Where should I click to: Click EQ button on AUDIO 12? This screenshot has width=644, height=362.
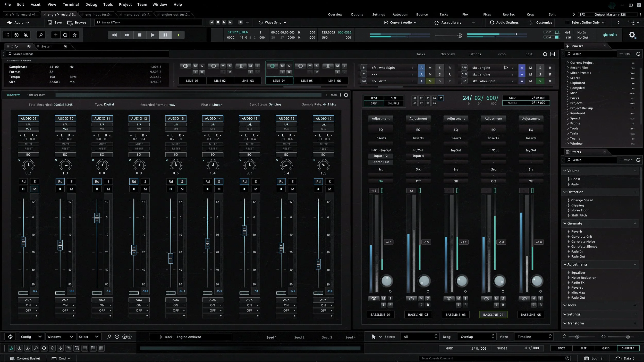[x=139, y=155]
